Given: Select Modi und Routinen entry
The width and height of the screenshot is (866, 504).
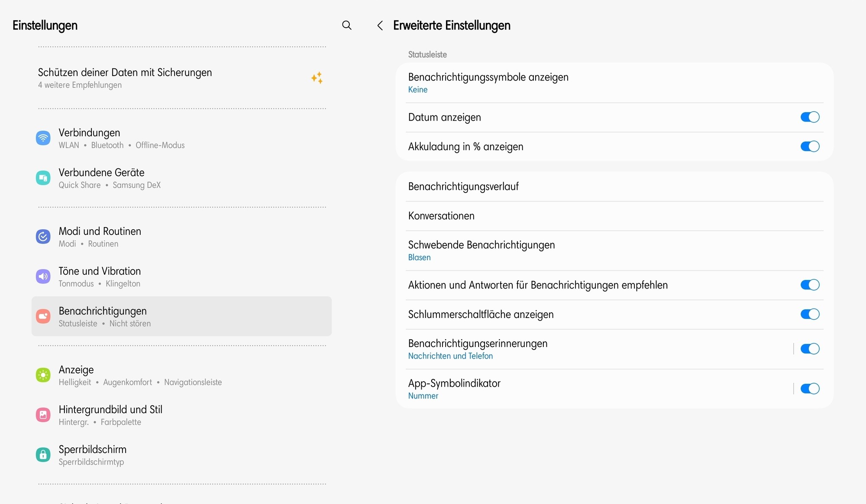Looking at the screenshot, I should [x=181, y=237].
